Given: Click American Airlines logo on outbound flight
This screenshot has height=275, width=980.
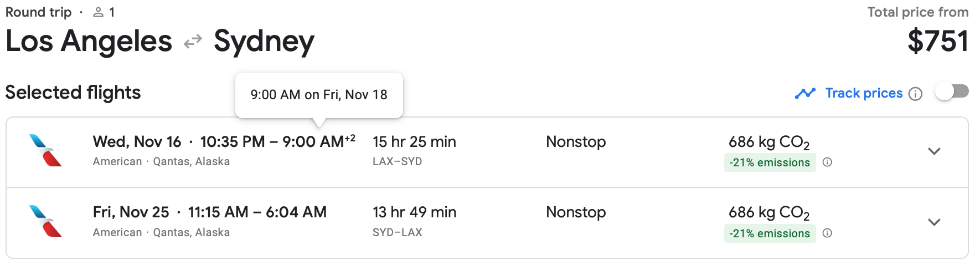Looking at the screenshot, I should click(45, 150).
